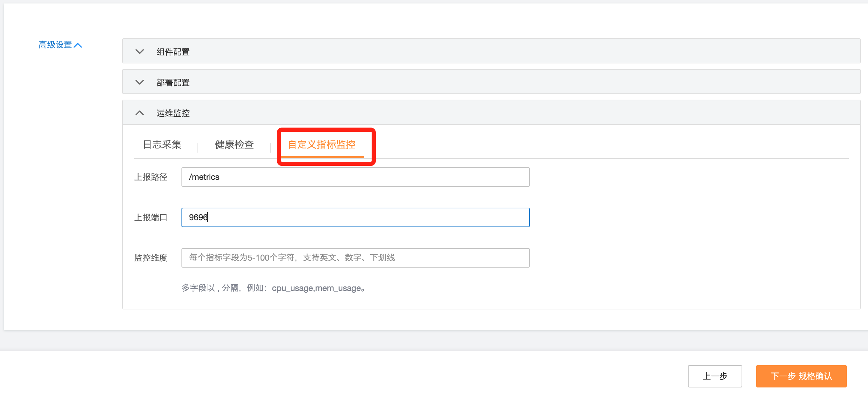Click the 上报路径 /metrics input field
Image resolution: width=868 pixels, height=400 pixels.
[x=355, y=177]
